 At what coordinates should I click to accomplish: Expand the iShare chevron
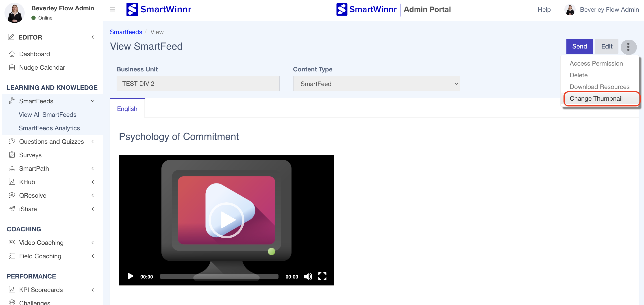[93, 209]
